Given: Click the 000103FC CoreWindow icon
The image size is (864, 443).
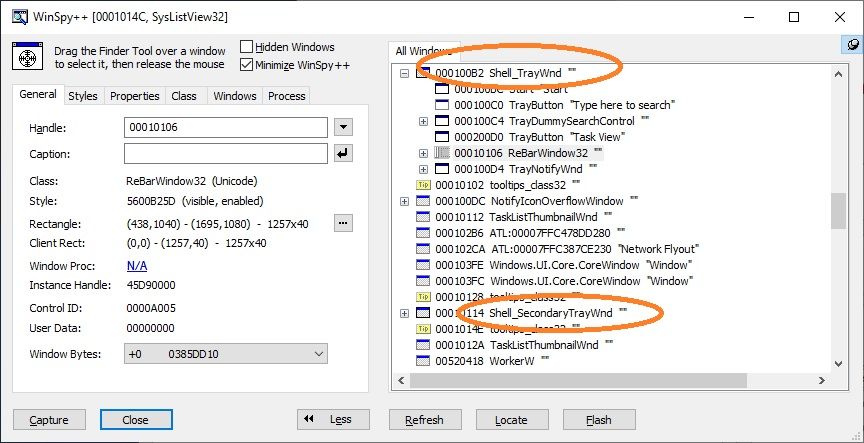Looking at the screenshot, I should [423, 281].
